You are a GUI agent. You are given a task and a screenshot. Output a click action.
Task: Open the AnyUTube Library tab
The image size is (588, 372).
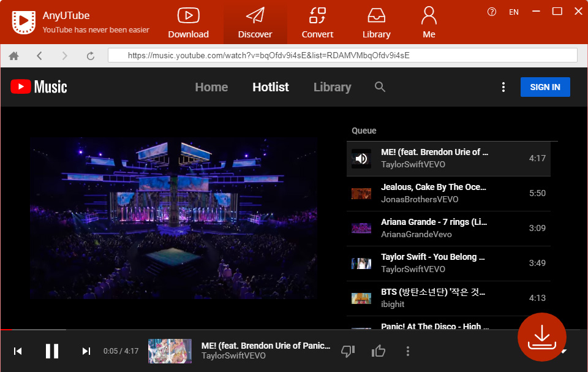tap(376, 23)
